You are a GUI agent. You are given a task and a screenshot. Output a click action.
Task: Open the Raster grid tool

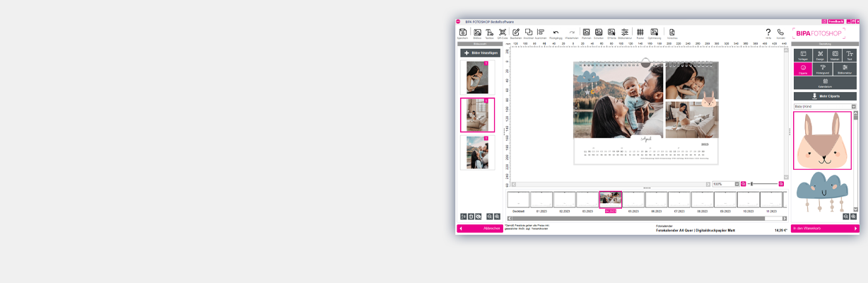point(640,33)
